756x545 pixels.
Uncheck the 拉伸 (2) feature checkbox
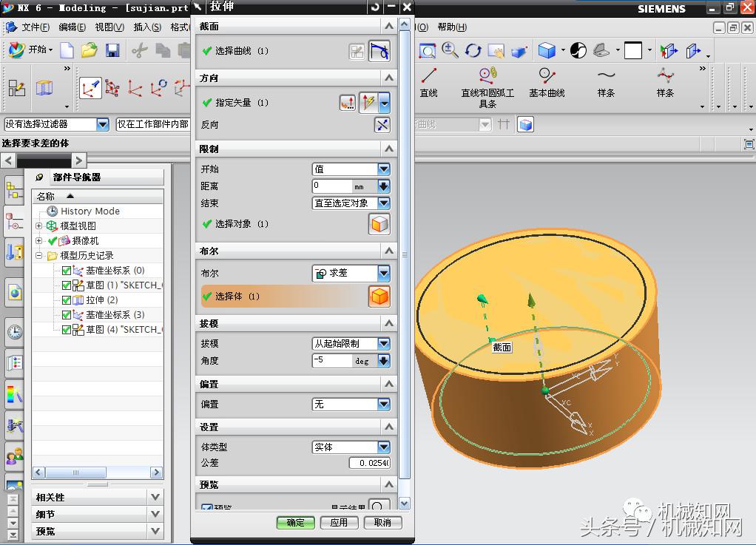tap(67, 299)
